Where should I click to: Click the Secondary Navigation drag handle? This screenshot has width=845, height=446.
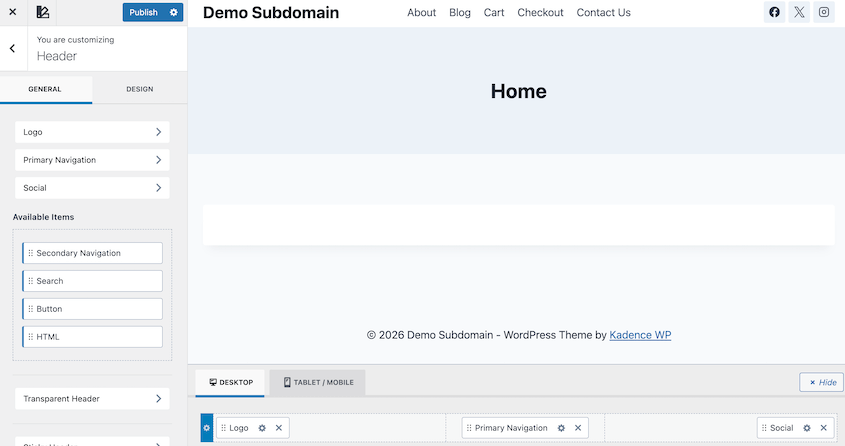pyautogui.click(x=31, y=253)
